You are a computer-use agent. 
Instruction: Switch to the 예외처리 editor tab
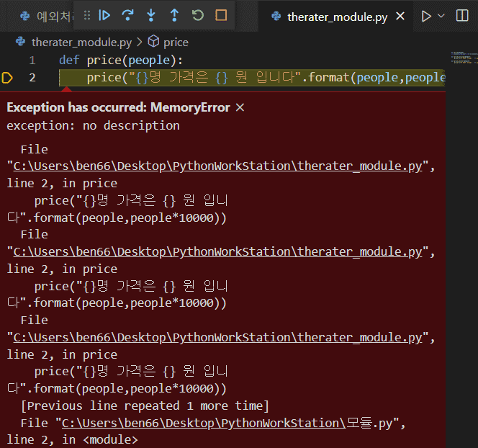(46, 16)
